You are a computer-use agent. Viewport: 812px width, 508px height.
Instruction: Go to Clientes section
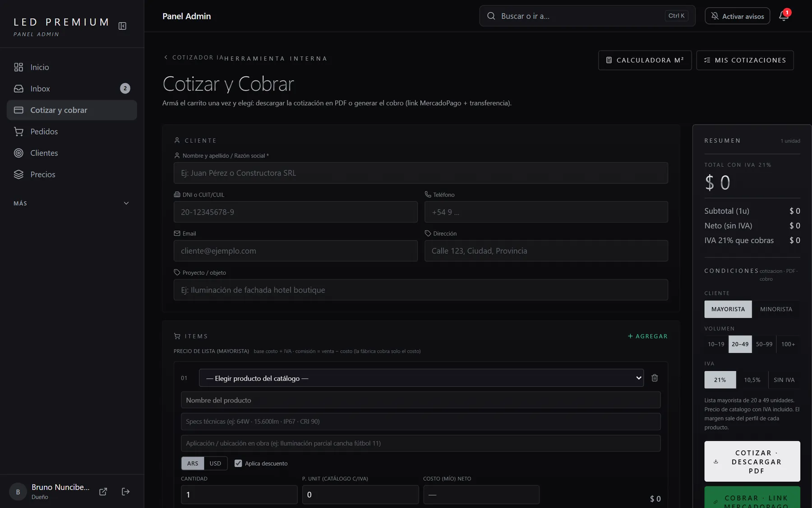[x=72, y=153]
